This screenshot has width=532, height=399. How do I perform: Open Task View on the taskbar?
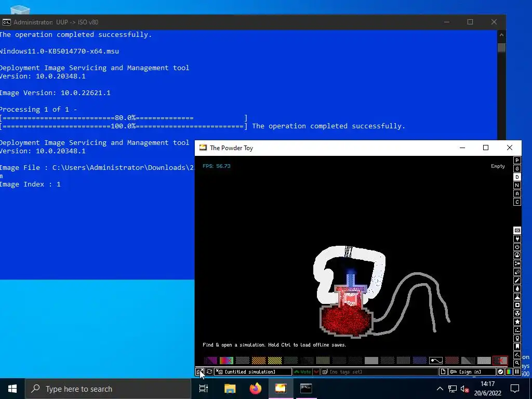point(204,389)
